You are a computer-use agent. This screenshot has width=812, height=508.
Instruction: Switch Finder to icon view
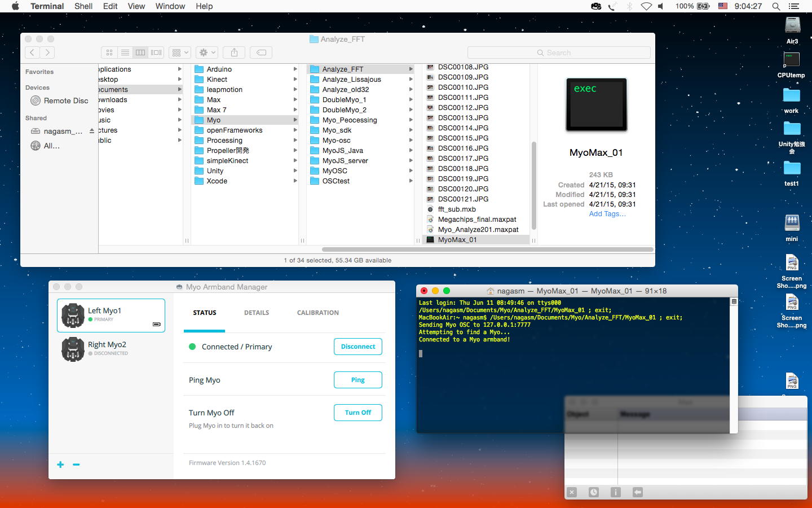[x=109, y=52]
